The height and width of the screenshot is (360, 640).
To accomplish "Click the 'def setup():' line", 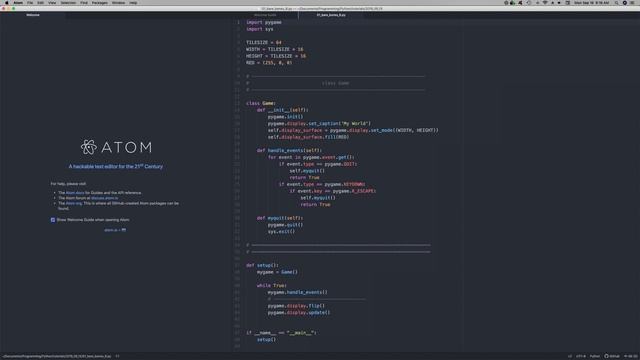I will pyautogui.click(x=262, y=265).
